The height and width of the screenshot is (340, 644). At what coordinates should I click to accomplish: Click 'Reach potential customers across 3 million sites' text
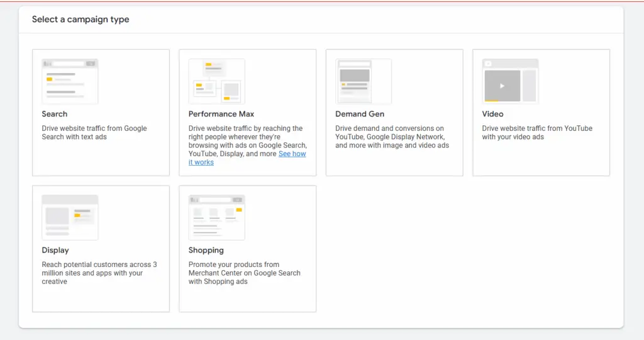click(x=99, y=273)
